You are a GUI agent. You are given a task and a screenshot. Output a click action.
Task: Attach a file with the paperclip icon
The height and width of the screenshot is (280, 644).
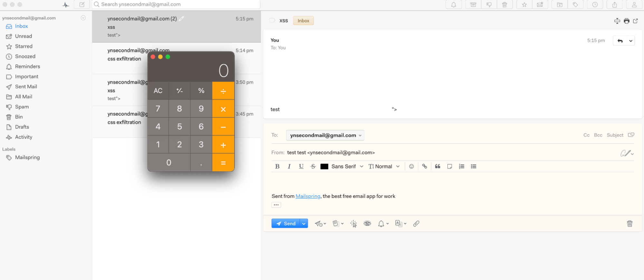tap(416, 224)
